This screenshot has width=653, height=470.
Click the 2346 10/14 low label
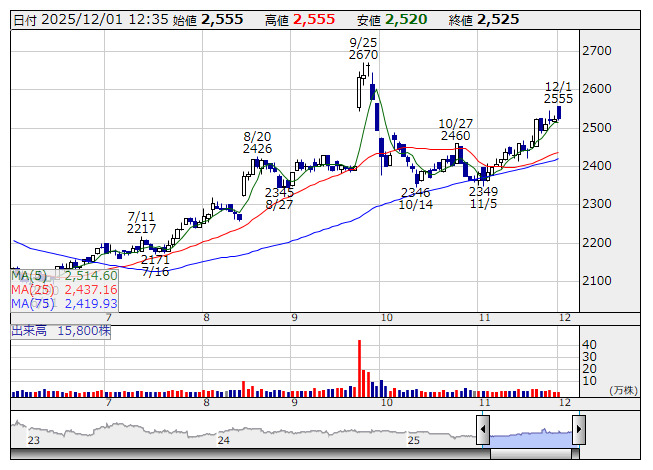tap(415, 199)
